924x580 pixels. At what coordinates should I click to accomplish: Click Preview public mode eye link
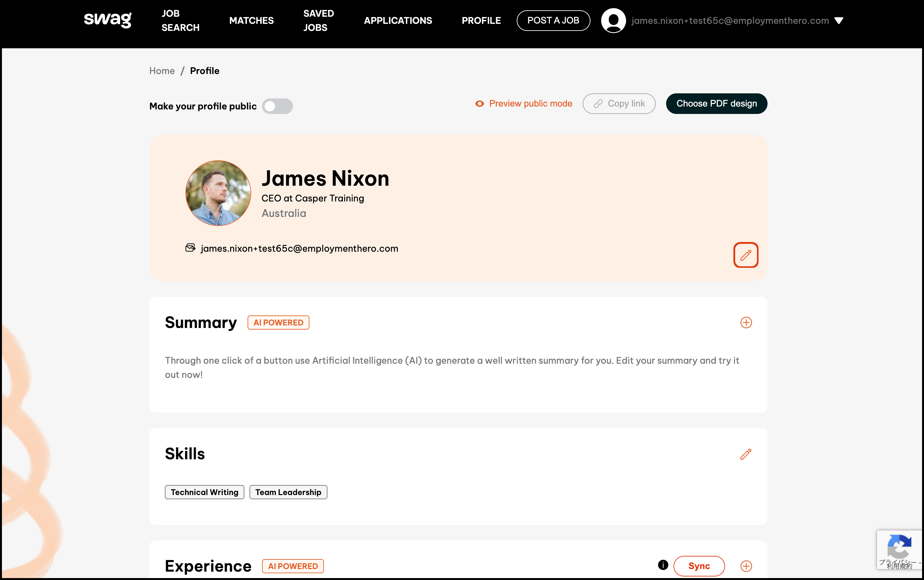(x=524, y=104)
